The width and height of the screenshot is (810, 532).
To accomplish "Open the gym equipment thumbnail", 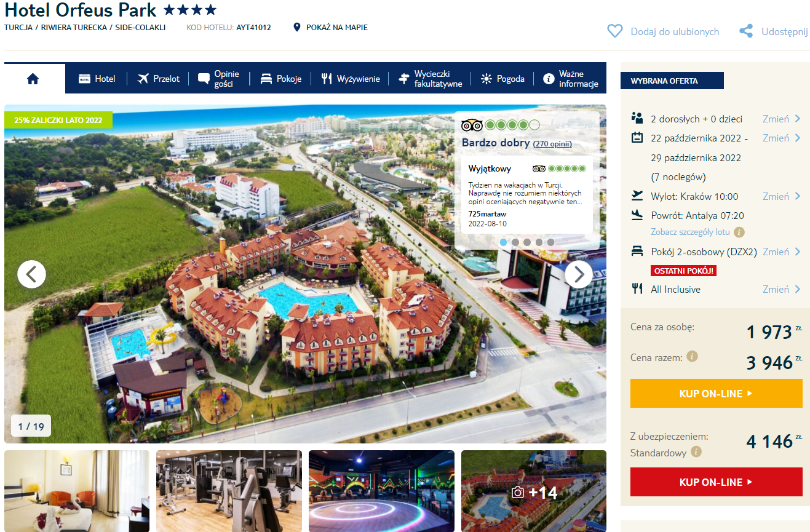I will pos(229,491).
